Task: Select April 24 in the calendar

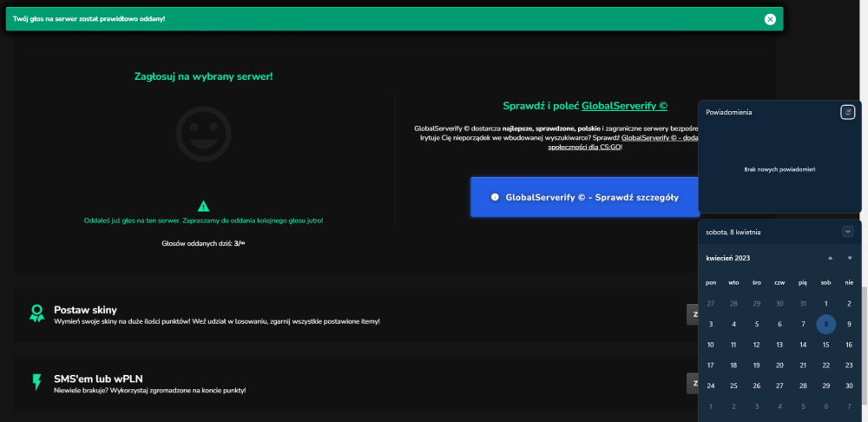Action: (711, 386)
